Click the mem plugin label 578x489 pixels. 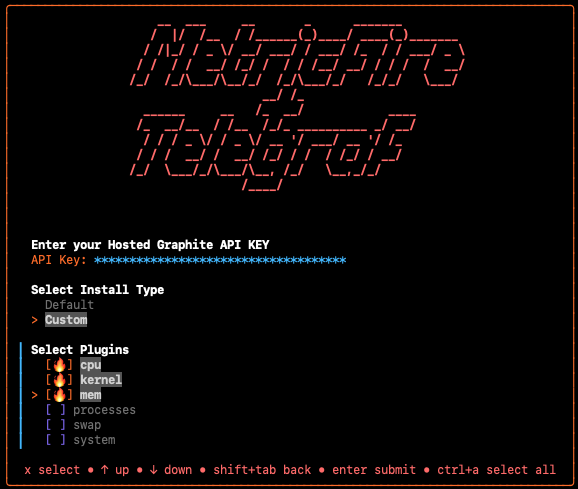90,395
